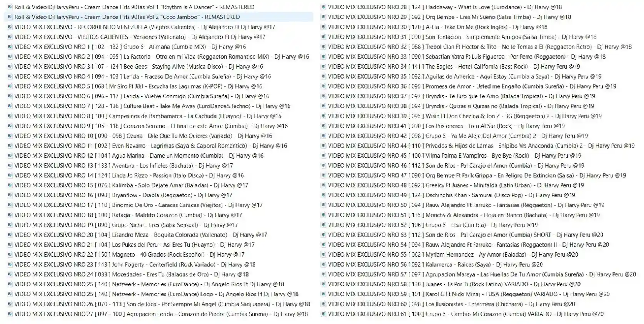This screenshot has height=324, width=644.
Task: Click the file icon next to NRO 20 Lisandro Meza
Action: pos(10,235)
